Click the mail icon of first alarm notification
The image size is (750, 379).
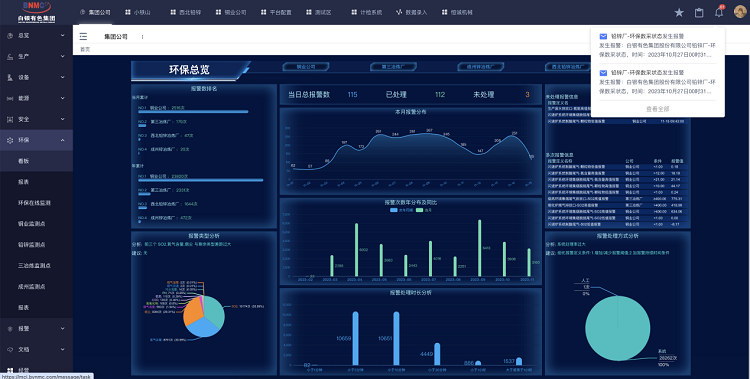pos(603,36)
